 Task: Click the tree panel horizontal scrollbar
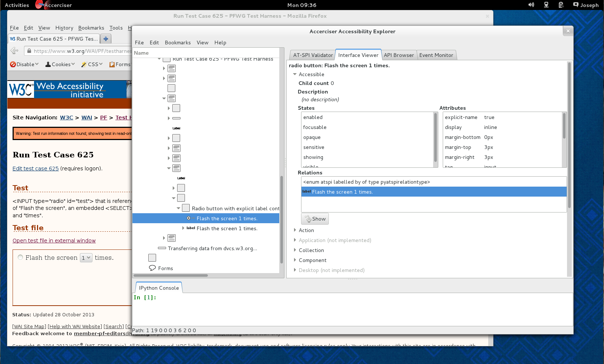point(171,275)
